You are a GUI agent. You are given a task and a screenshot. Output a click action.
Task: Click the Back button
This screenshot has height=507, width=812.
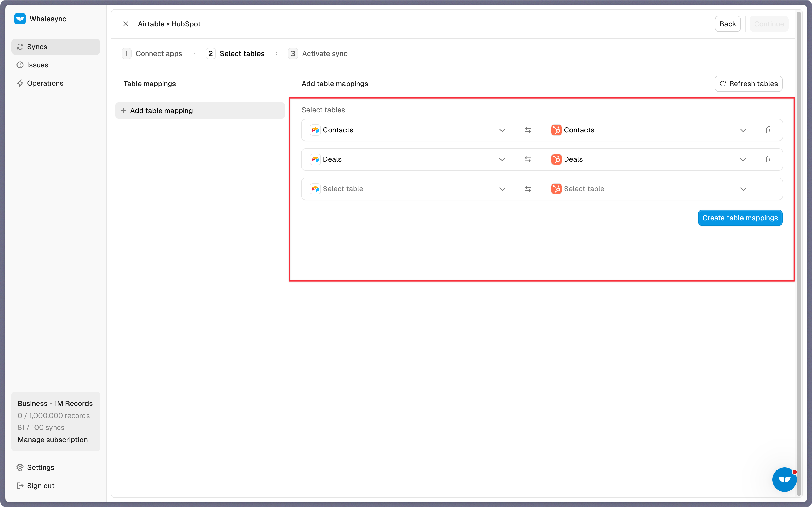pos(728,24)
